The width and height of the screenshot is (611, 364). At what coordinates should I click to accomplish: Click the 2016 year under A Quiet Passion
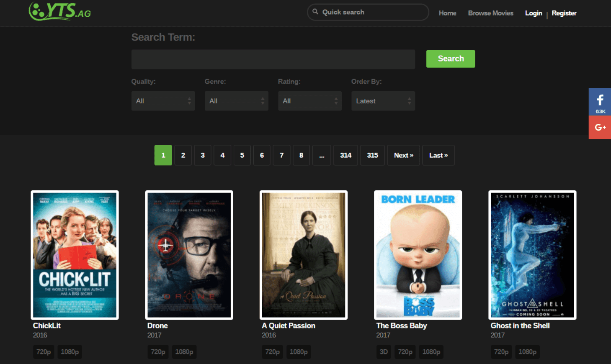[269, 335]
